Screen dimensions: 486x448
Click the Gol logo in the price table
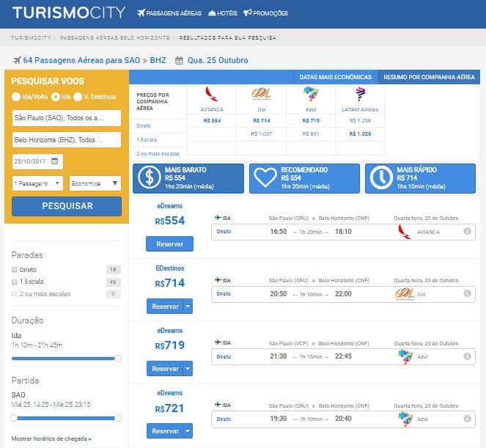tap(261, 95)
